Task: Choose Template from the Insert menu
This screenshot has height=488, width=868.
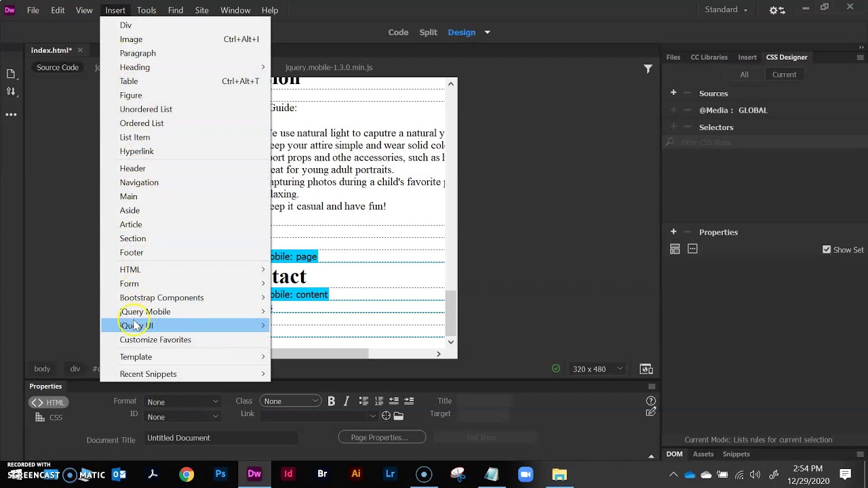Action: point(185,357)
